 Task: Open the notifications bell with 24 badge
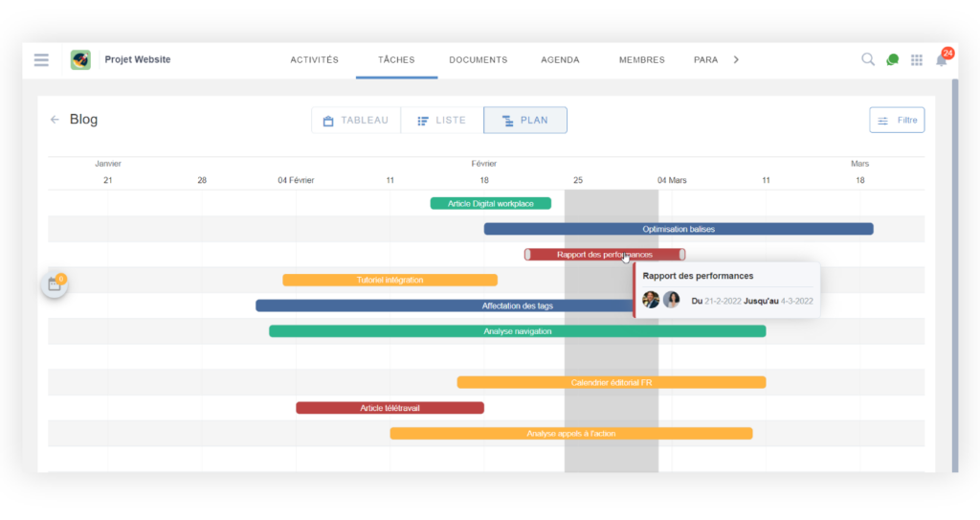[x=943, y=58]
